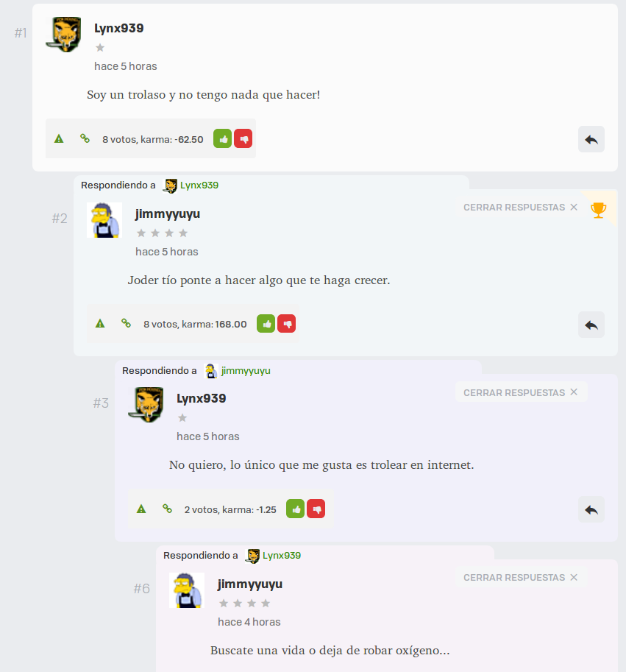Upvote jimmyyuyu's comment #2
Image resolution: width=626 pixels, height=672 pixels.
click(x=266, y=324)
